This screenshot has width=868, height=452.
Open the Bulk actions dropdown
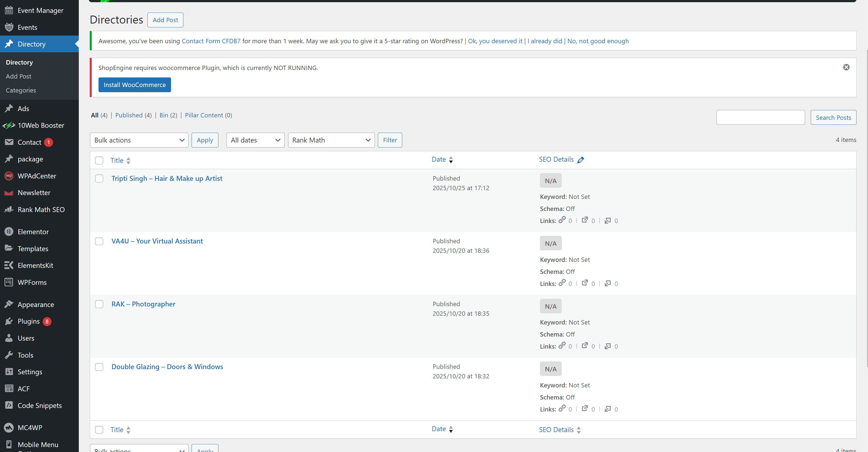[x=139, y=140]
